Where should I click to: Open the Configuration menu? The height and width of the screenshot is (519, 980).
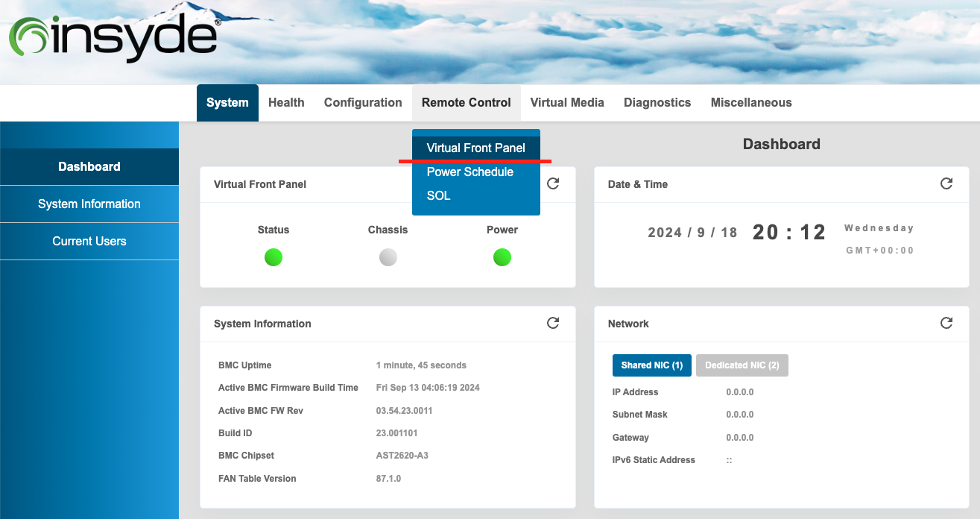[x=363, y=103]
